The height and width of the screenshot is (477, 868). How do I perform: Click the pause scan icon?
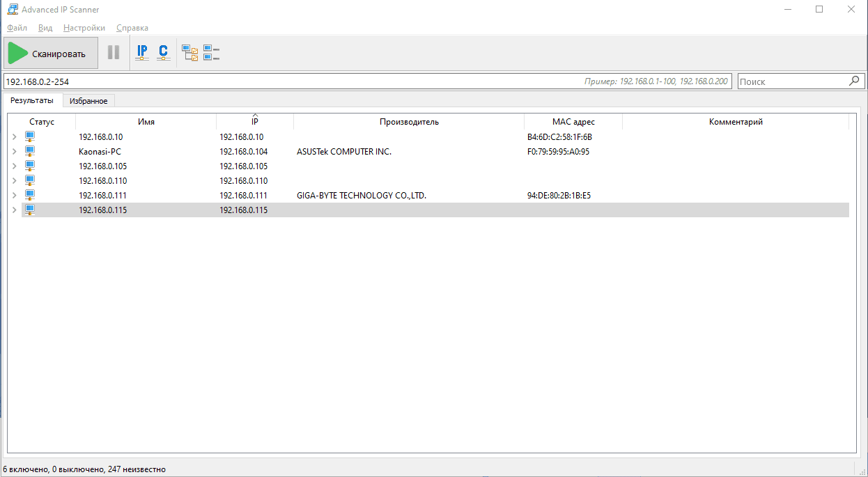(114, 53)
